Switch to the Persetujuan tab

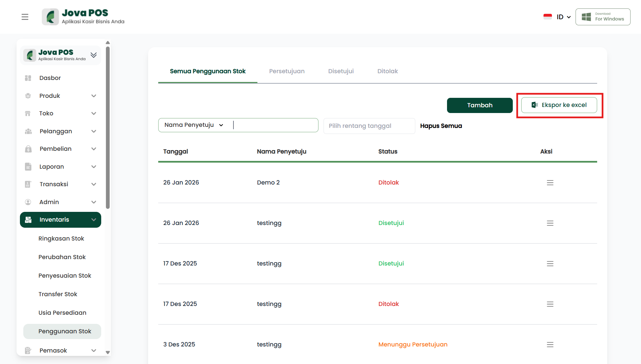point(287,71)
